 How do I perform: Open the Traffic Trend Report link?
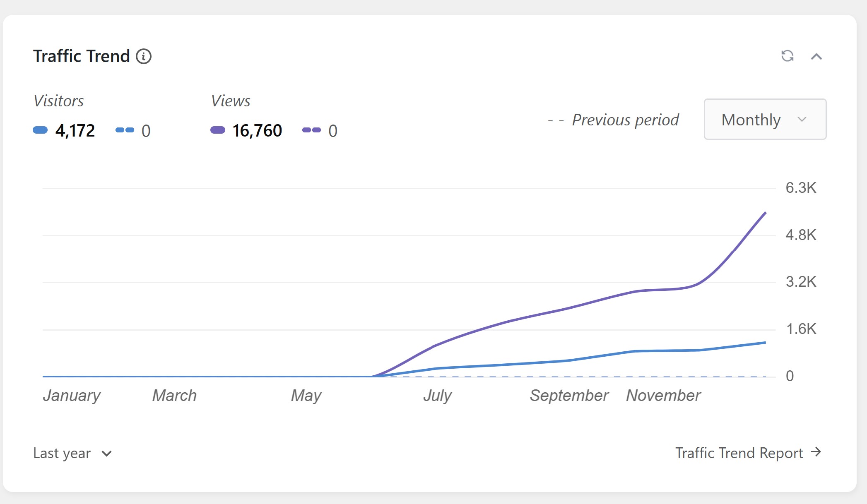(739, 453)
